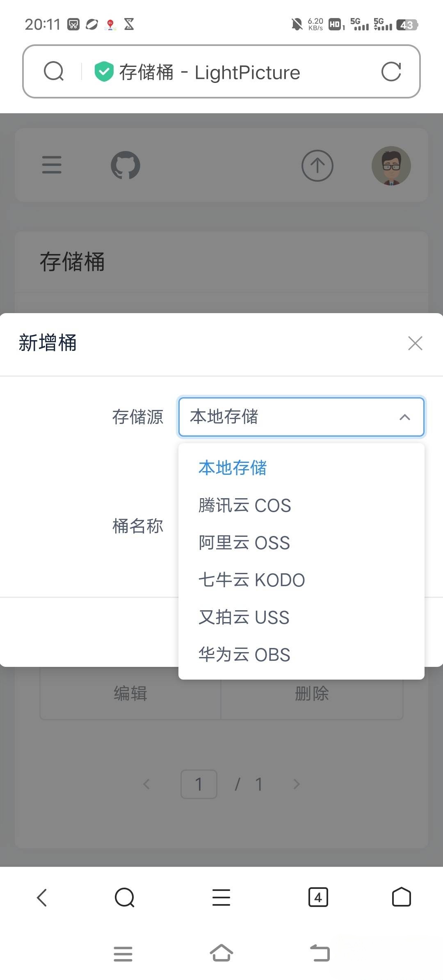Tap system home button
The height and width of the screenshot is (980, 443).
(x=221, y=953)
